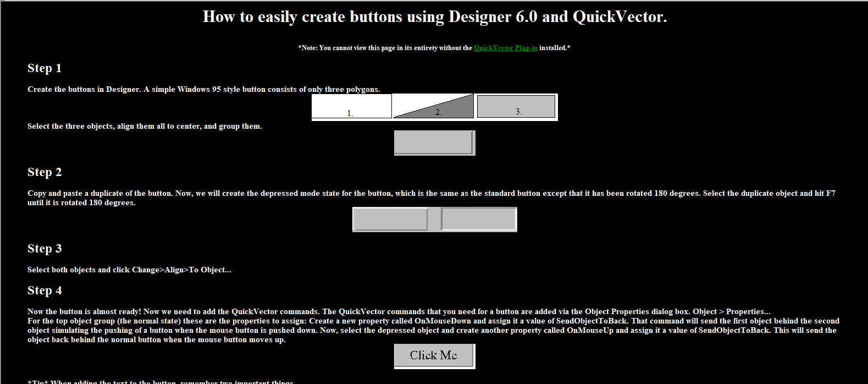Click the page title about Designer 6.0

tap(435, 17)
